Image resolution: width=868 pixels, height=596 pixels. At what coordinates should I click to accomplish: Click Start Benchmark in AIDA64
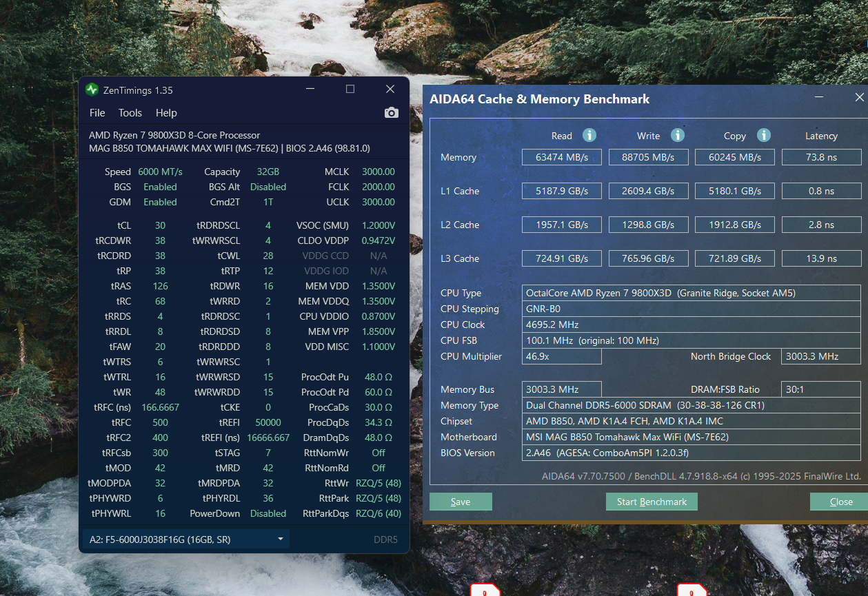(x=652, y=502)
